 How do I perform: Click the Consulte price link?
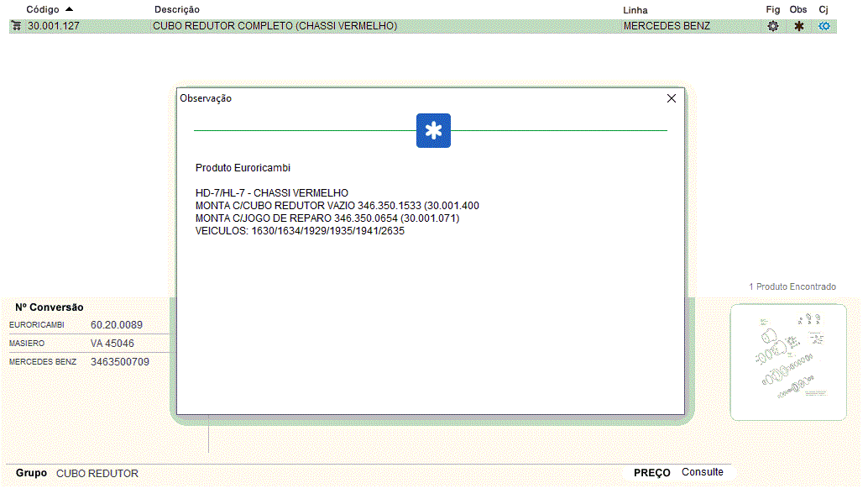pos(703,472)
